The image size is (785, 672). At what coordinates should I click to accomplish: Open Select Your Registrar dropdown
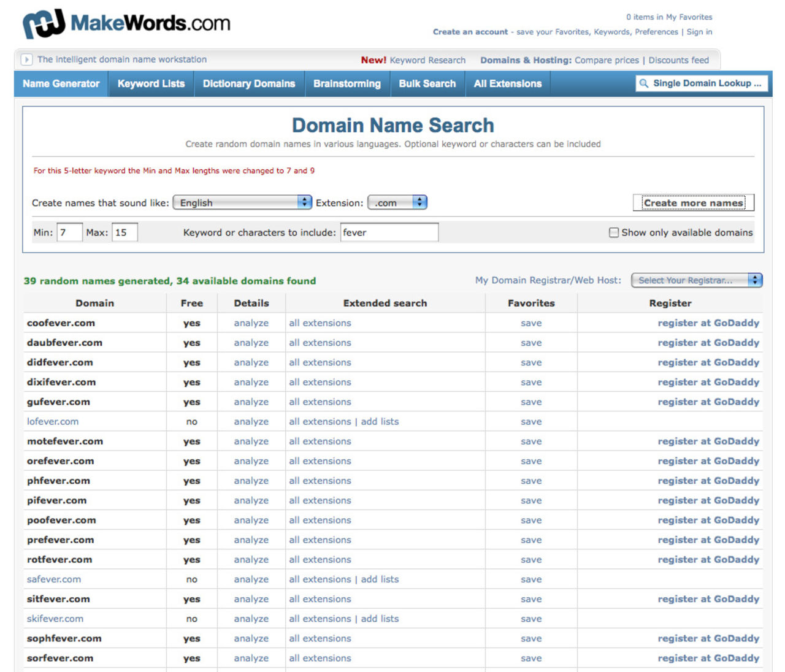pyautogui.click(x=696, y=280)
